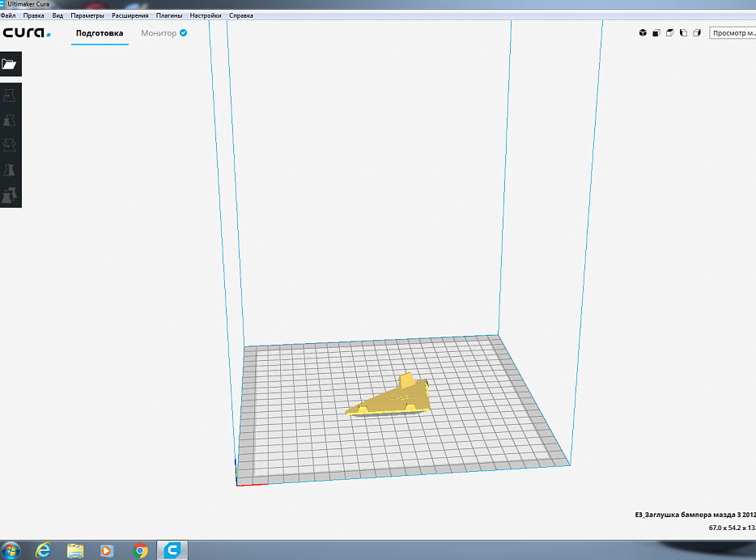This screenshot has width=756, height=560.
Task: Open the Правка menu
Action: 34,15
